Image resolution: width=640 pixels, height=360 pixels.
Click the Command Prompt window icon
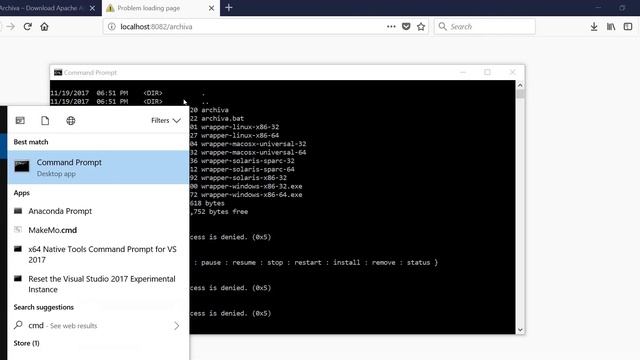(x=58, y=72)
